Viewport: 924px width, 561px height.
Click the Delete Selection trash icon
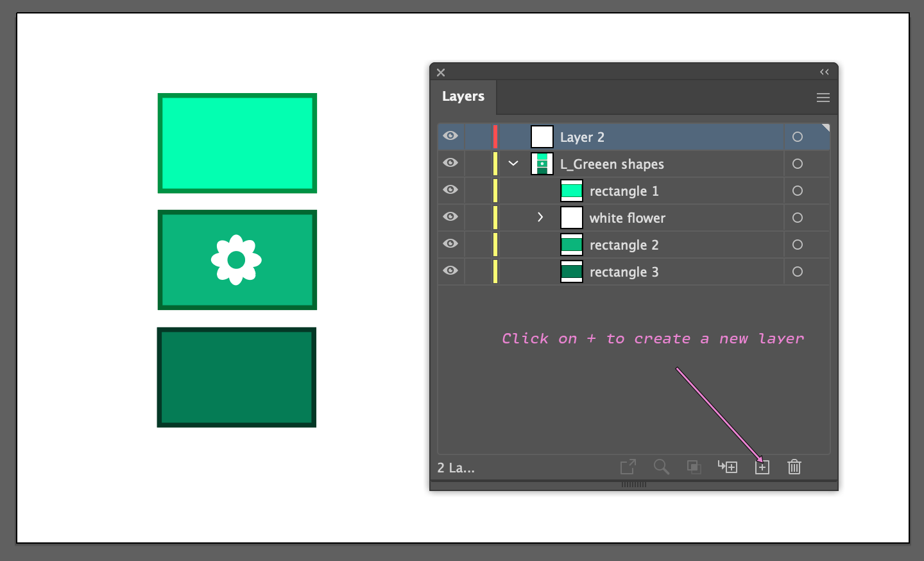point(794,467)
